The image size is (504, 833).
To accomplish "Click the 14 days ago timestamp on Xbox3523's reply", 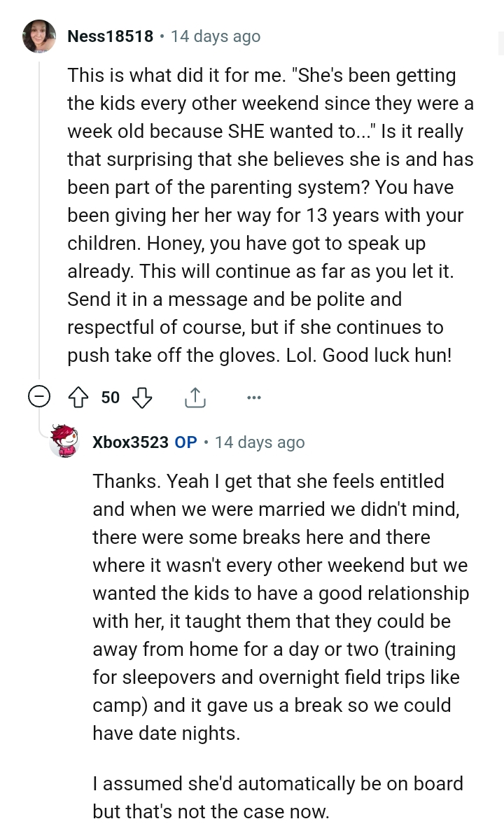I will pyautogui.click(x=260, y=442).
